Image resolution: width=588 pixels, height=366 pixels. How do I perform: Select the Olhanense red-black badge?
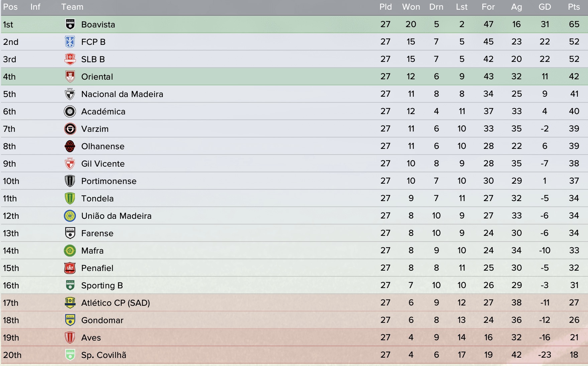70,146
